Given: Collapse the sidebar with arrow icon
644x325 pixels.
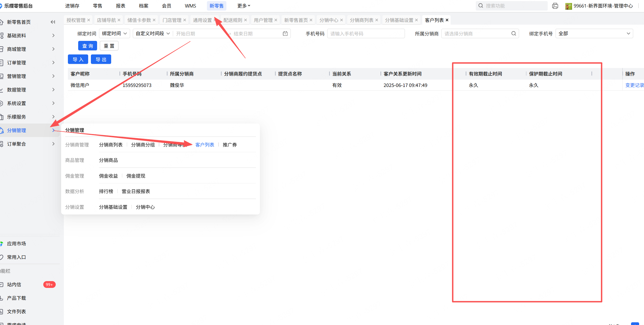Looking at the screenshot, I should click(53, 22).
